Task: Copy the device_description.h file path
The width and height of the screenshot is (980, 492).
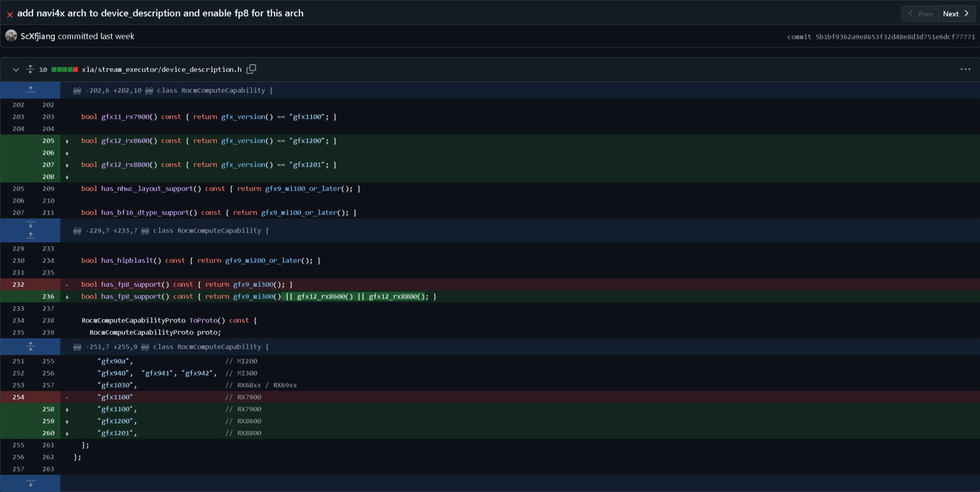Action: coord(251,69)
